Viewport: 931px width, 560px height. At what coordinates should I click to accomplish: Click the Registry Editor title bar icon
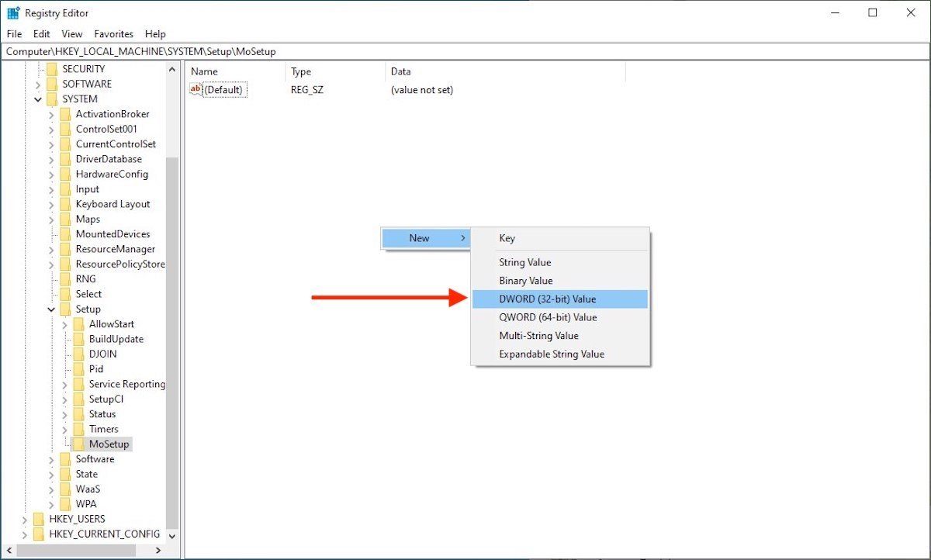(x=14, y=13)
